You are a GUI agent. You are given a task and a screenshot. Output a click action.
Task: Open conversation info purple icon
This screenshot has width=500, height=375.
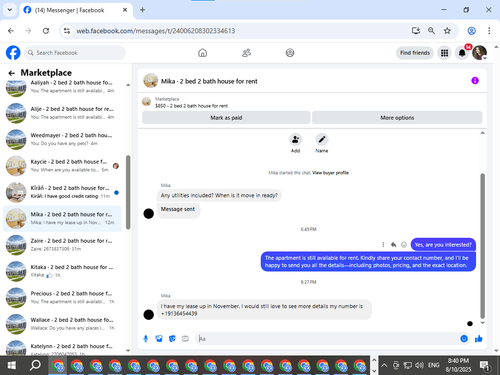click(x=475, y=81)
